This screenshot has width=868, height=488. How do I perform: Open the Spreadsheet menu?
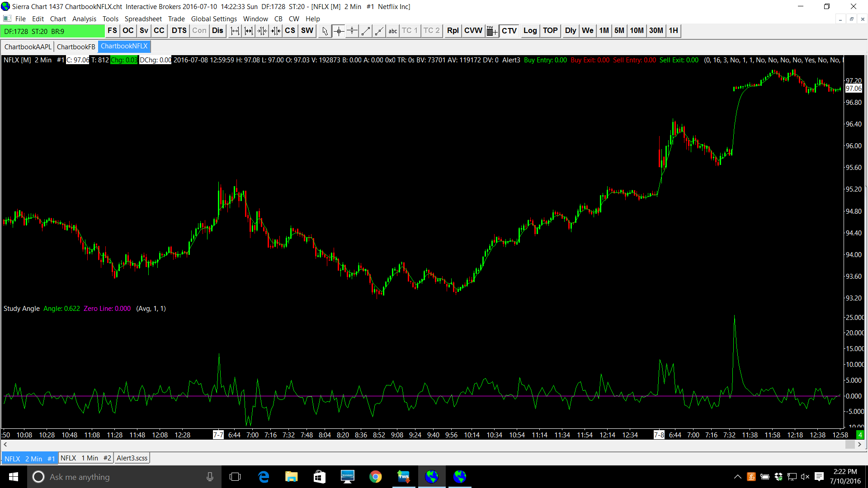[143, 19]
